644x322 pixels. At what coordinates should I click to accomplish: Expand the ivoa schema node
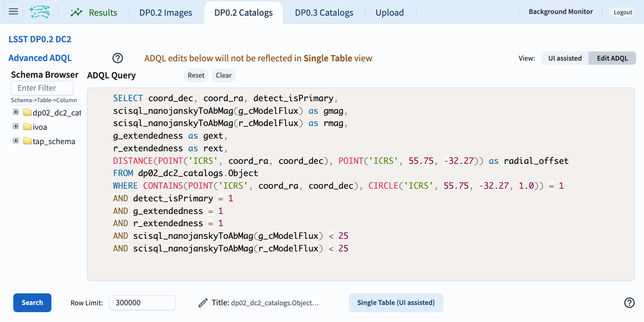tap(15, 126)
